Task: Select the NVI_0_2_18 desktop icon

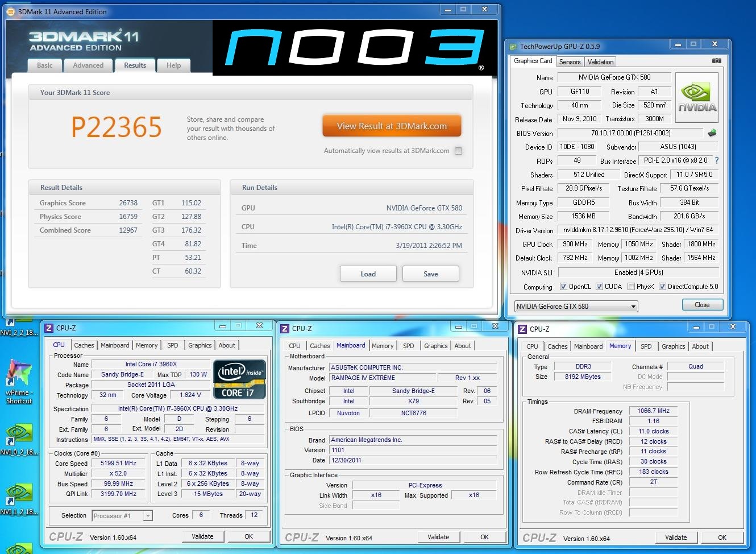Action: (x=18, y=437)
